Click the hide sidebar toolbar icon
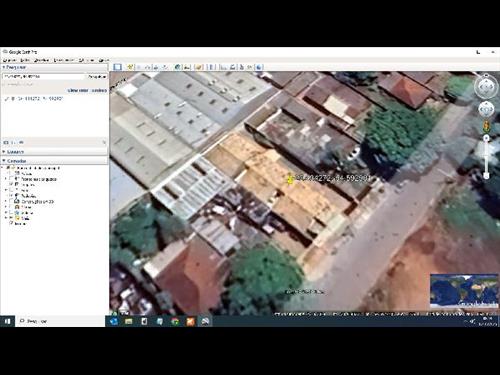The width and height of the screenshot is (500, 375). (x=117, y=67)
